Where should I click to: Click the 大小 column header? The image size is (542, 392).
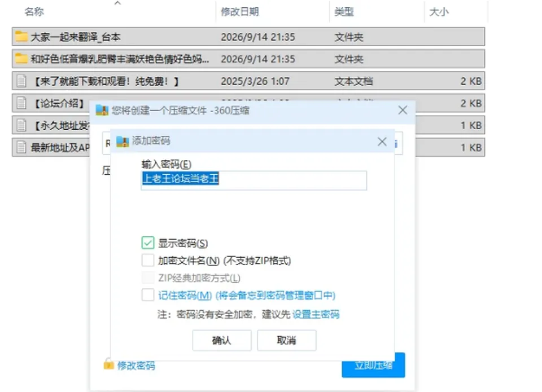pos(439,12)
